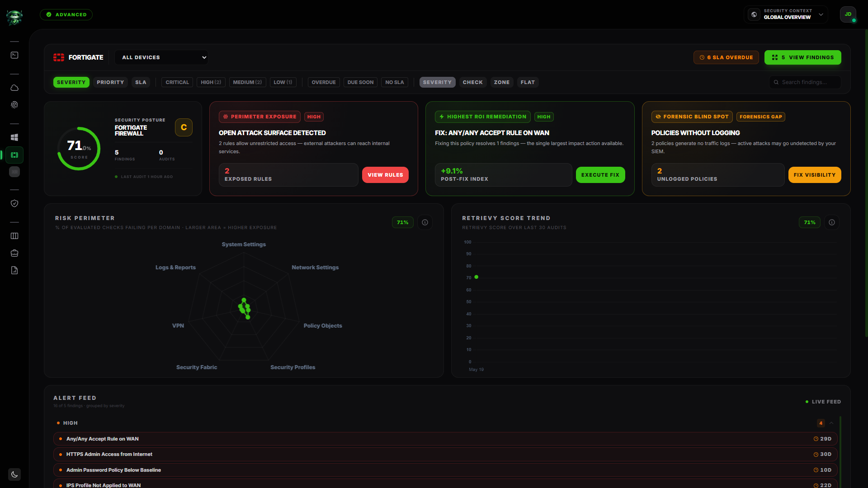The height and width of the screenshot is (488, 868).
Task: Open the cloud section in sidebar
Action: [x=14, y=88]
